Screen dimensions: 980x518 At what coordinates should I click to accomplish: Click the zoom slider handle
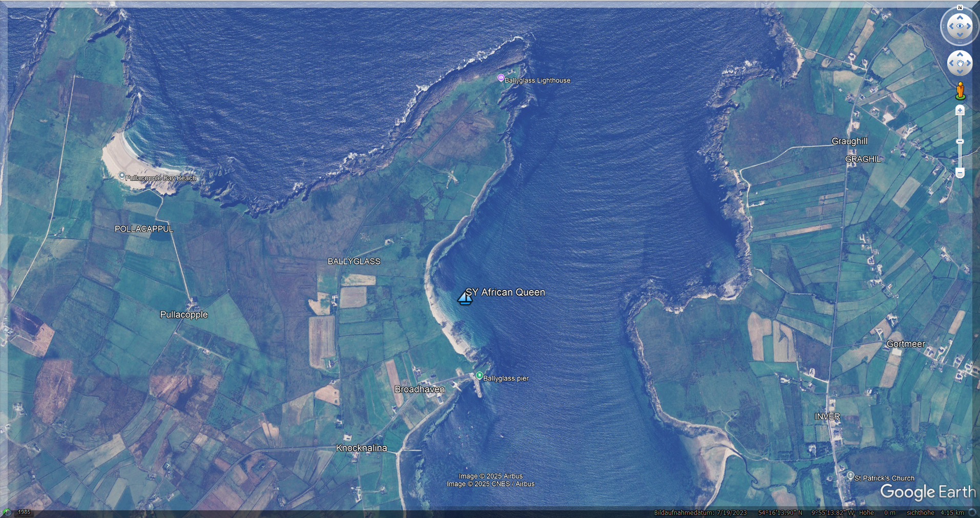960,141
